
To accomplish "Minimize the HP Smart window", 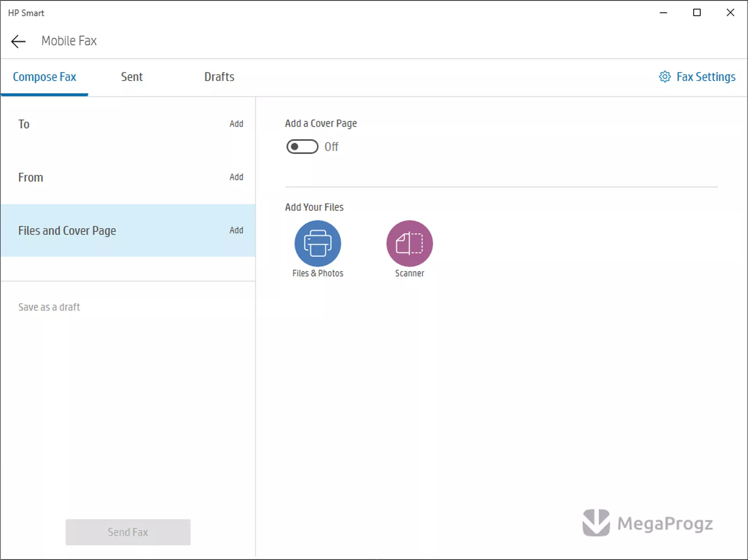I will click(663, 13).
